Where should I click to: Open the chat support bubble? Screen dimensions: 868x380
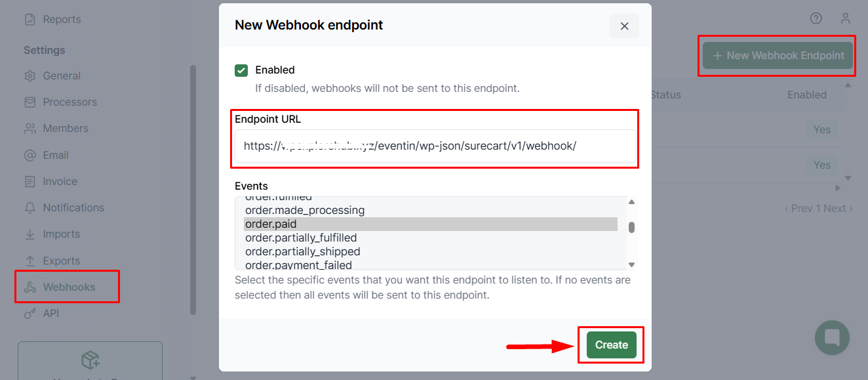832,337
